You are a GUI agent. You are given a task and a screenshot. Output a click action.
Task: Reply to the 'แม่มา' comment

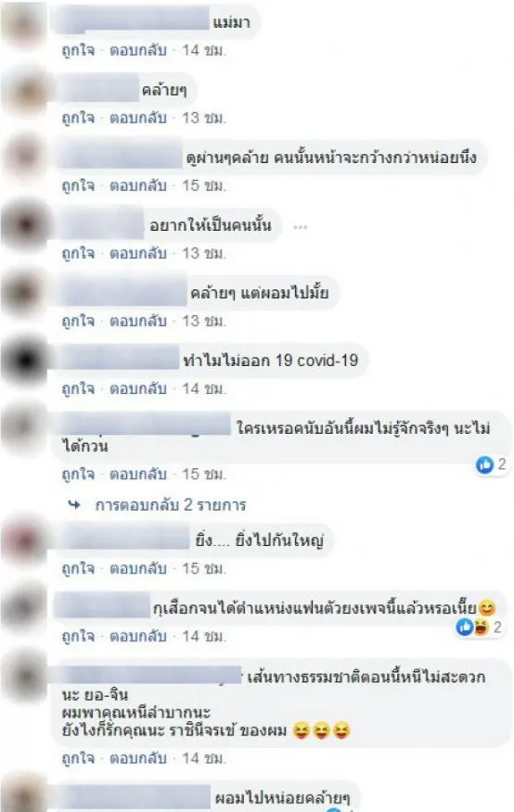[138, 50]
